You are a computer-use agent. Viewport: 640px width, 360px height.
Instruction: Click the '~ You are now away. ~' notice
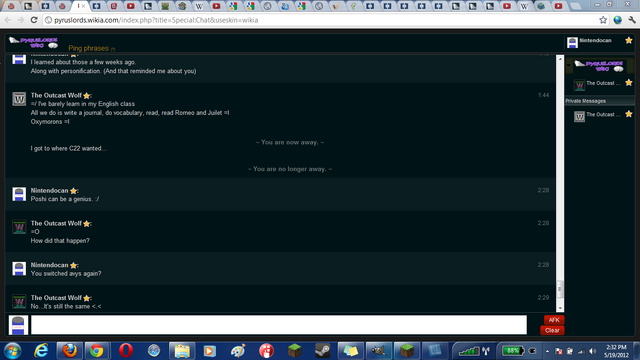click(x=290, y=142)
